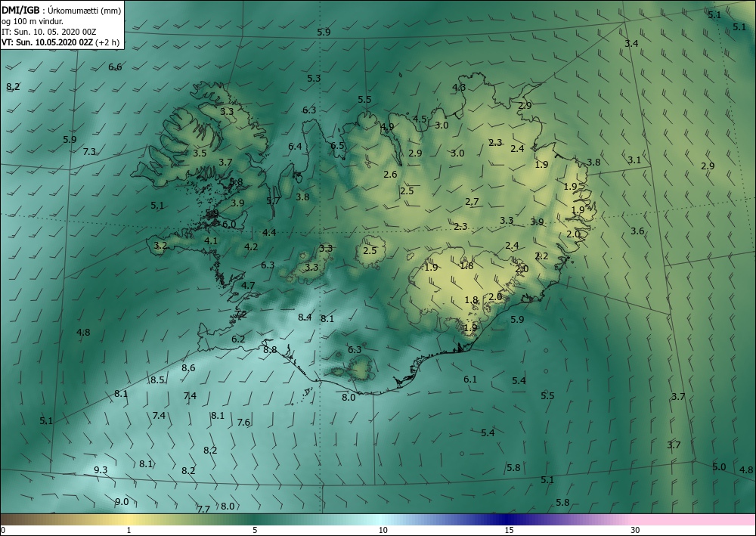Click the map value '5.0'
Image resolution: width=756 pixels, height=536 pixels.
pyautogui.click(x=719, y=466)
